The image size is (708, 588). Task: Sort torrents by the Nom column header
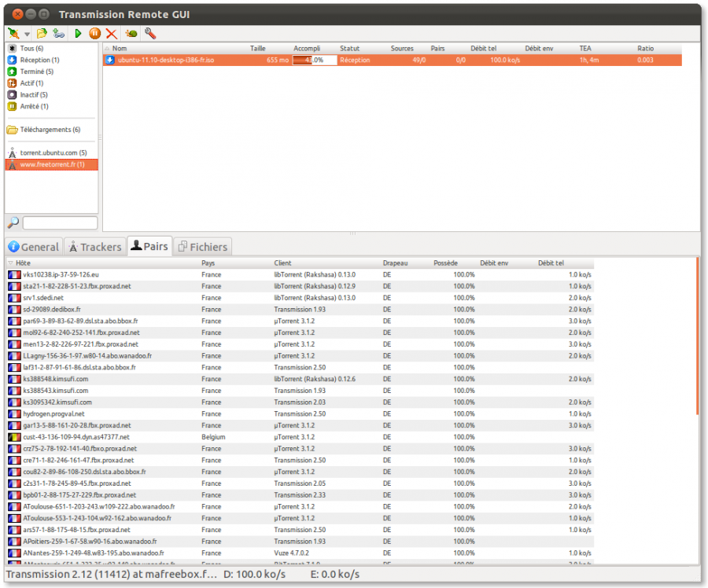click(x=120, y=48)
